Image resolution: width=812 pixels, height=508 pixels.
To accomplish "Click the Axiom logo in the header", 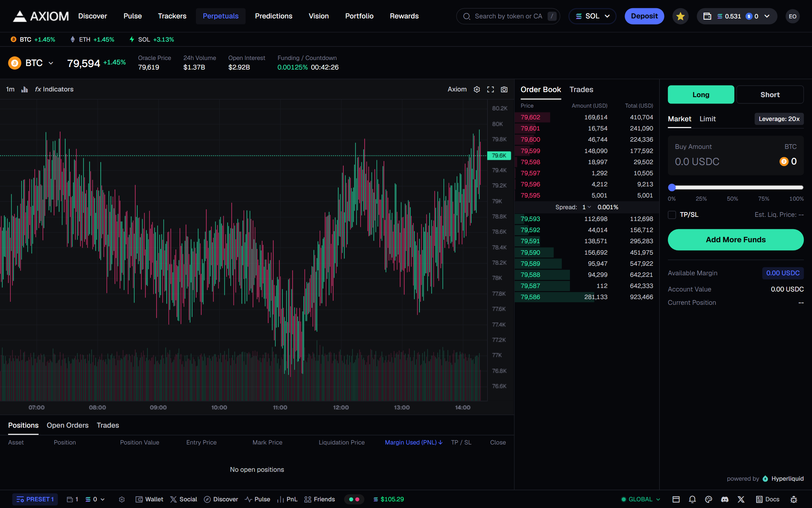I will tap(41, 16).
